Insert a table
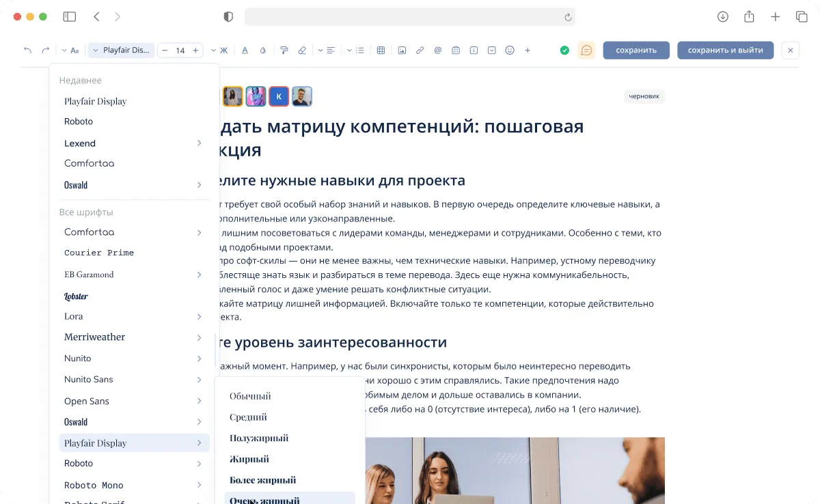 (x=381, y=50)
